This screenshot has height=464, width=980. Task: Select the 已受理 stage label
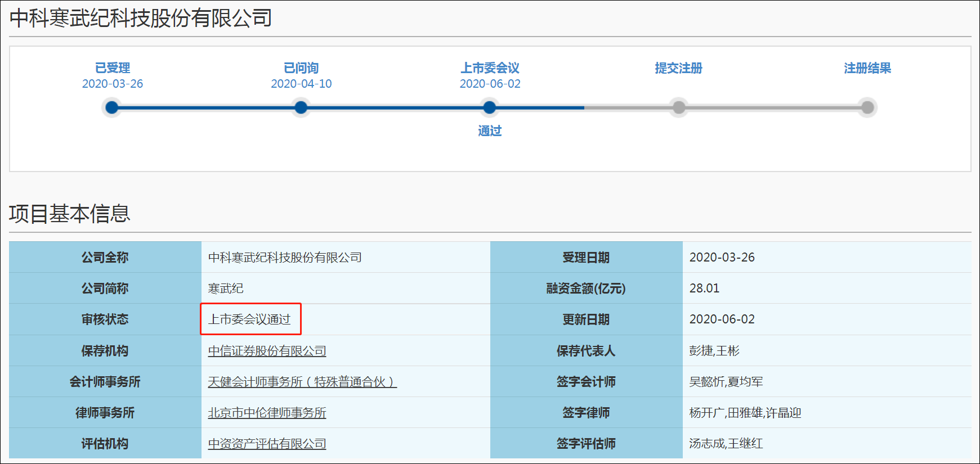(x=113, y=68)
